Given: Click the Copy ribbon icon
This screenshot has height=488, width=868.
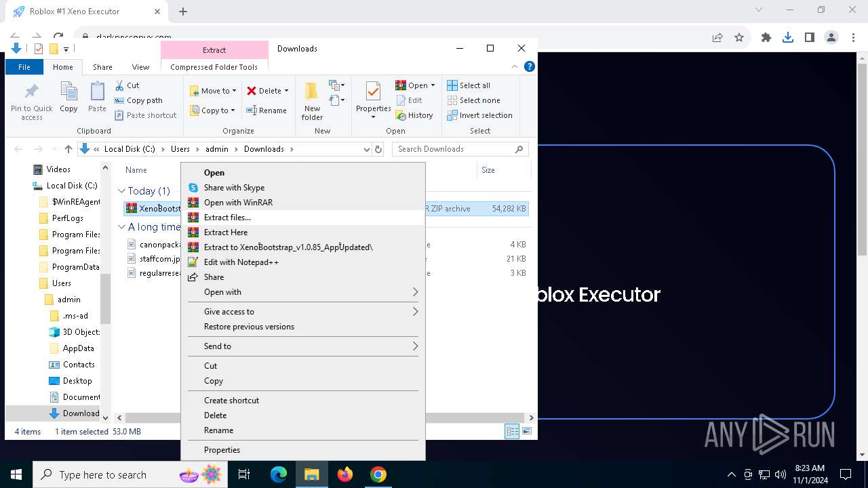Looking at the screenshot, I should coord(68,97).
